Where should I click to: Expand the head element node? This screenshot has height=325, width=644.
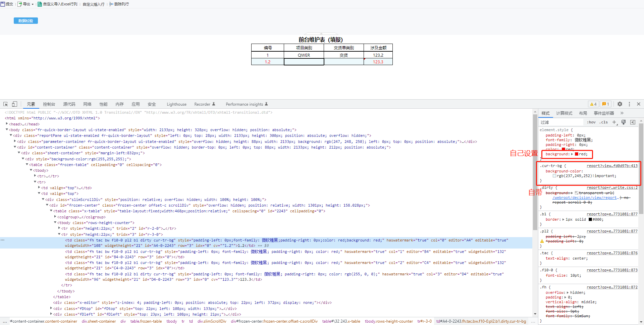coord(7,124)
